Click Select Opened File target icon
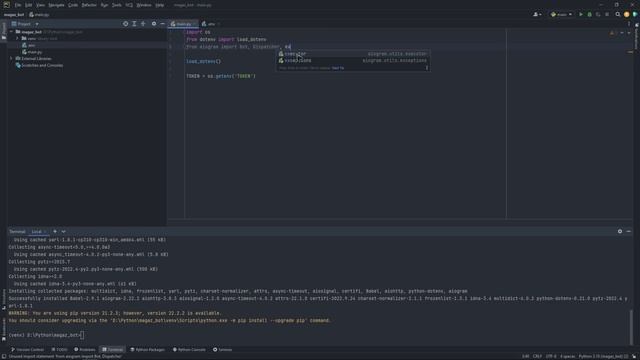The image size is (640, 360). click(x=125, y=24)
